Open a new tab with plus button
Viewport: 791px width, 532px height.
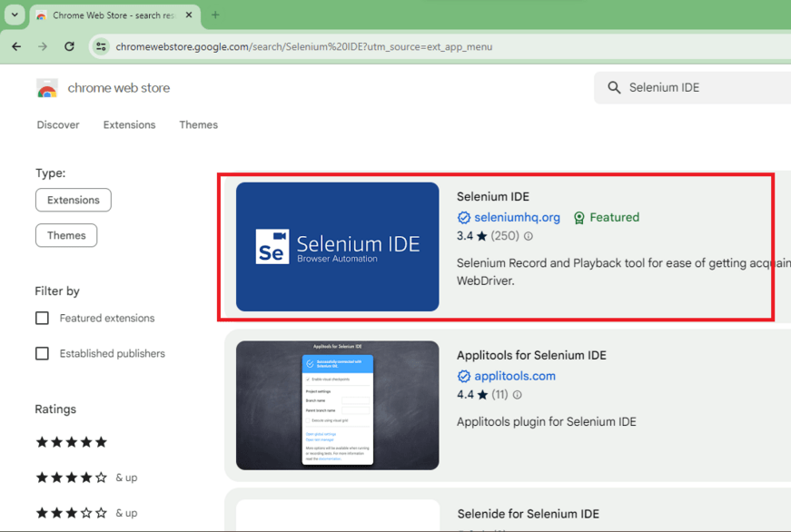pyautogui.click(x=215, y=15)
